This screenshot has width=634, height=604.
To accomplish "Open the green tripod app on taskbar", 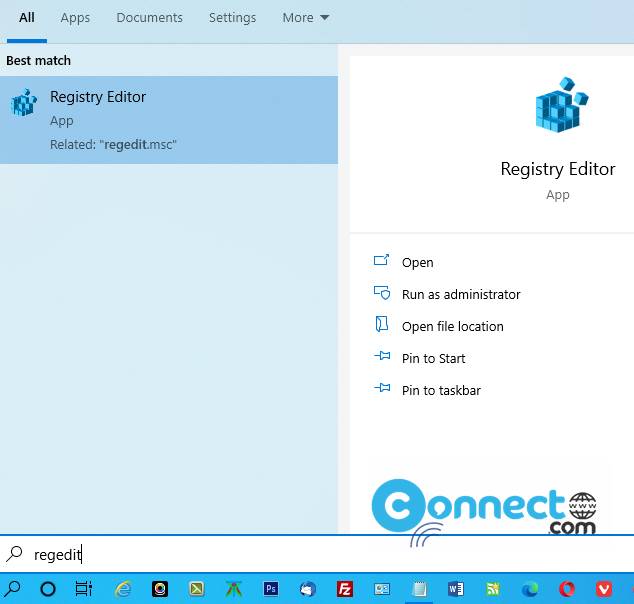I will point(234,589).
